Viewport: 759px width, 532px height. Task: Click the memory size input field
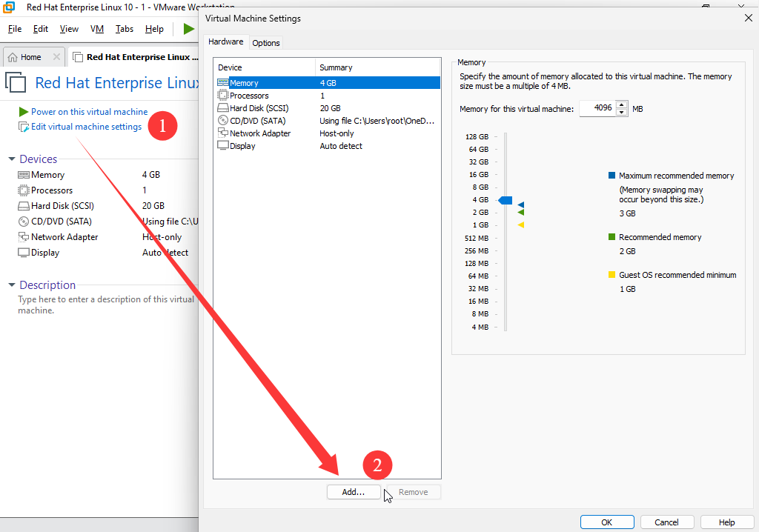pos(597,108)
